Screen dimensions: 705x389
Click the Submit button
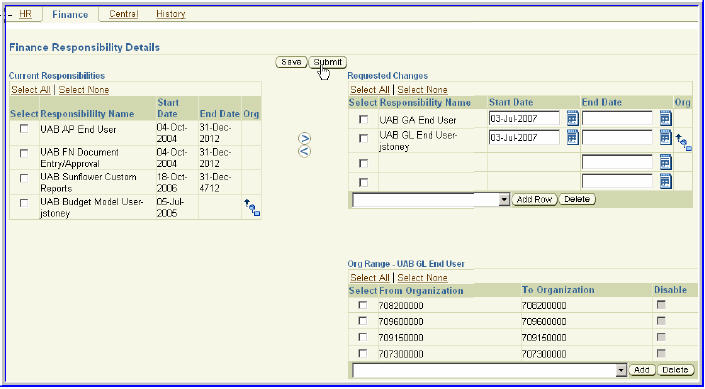point(328,62)
